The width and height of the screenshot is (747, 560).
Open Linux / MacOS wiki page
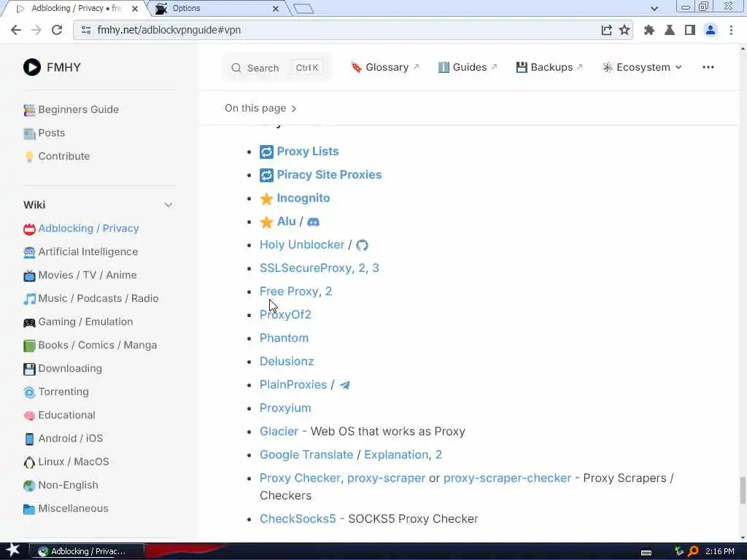[x=66, y=462]
